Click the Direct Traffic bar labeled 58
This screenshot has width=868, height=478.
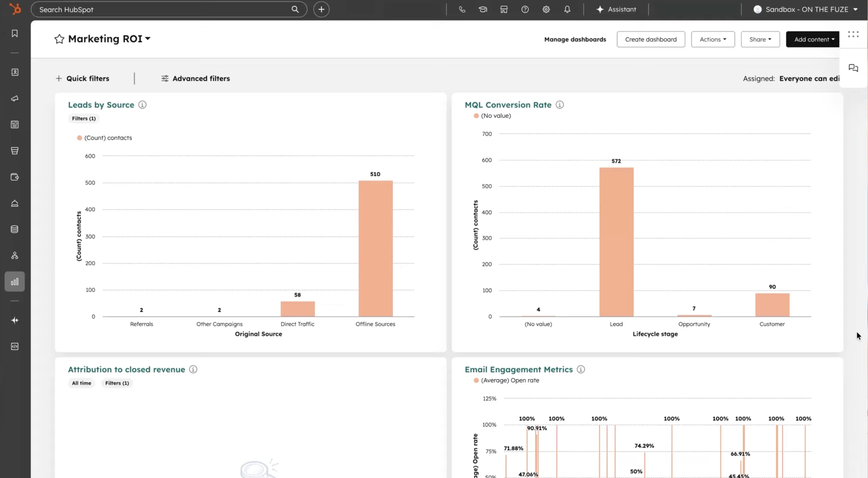(297, 309)
